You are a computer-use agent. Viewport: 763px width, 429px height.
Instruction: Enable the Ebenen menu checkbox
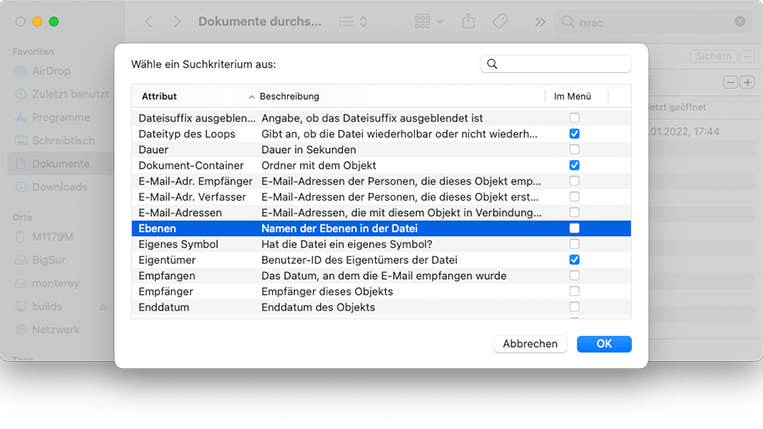[574, 228]
